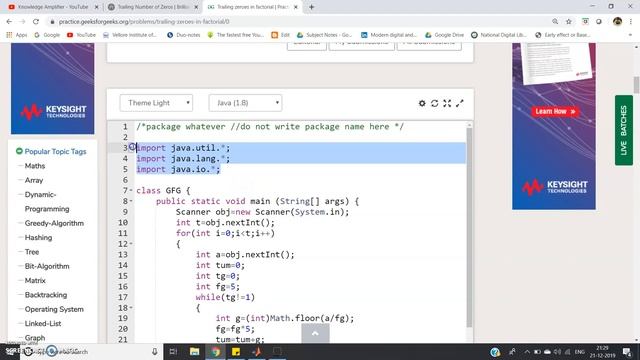Open the Matrix topic tag
This screenshot has height=360, width=640.
(35, 280)
